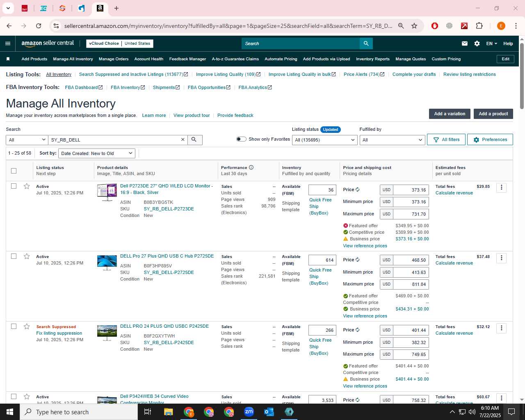Open actions menu for P2425DE row
Viewport: 525px width, 420px height.
click(x=501, y=328)
